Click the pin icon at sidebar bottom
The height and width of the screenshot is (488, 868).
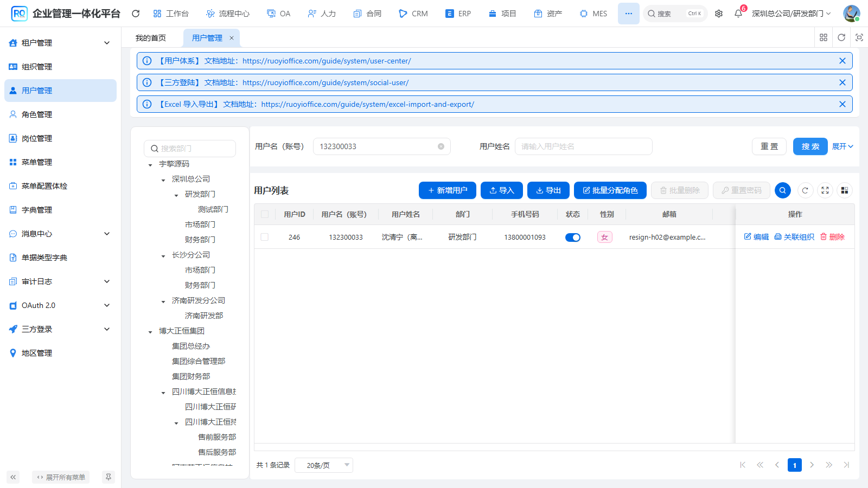pyautogui.click(x=108, y=477)
